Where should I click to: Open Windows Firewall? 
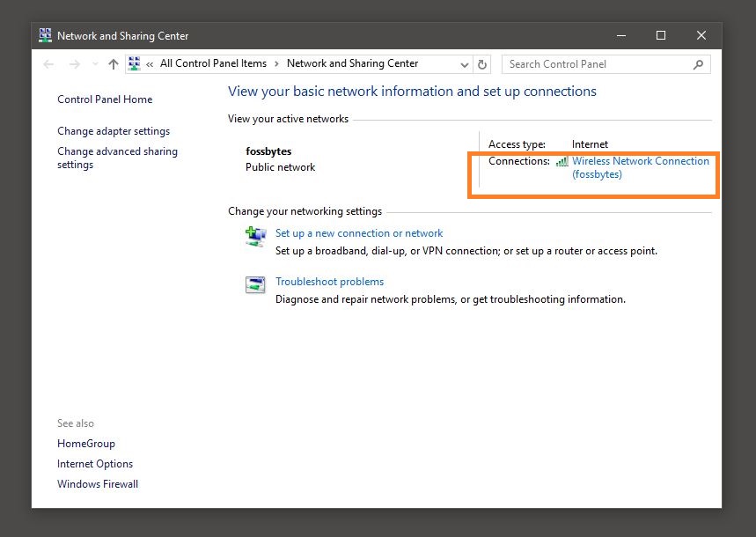[x=97, y=483]
